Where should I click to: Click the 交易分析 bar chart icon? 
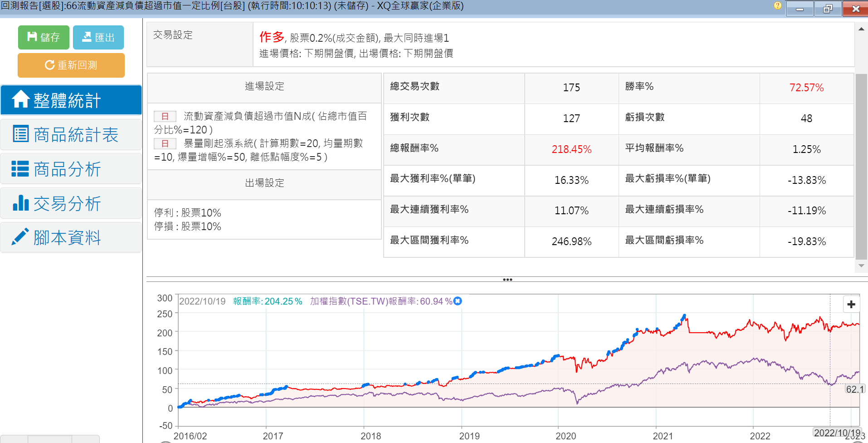click(x=20, y=203)
